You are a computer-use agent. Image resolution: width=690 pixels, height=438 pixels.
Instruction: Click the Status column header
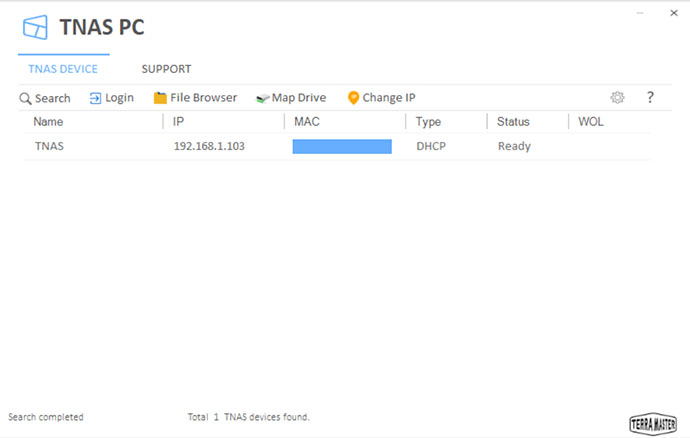click(x=513, y=121)
